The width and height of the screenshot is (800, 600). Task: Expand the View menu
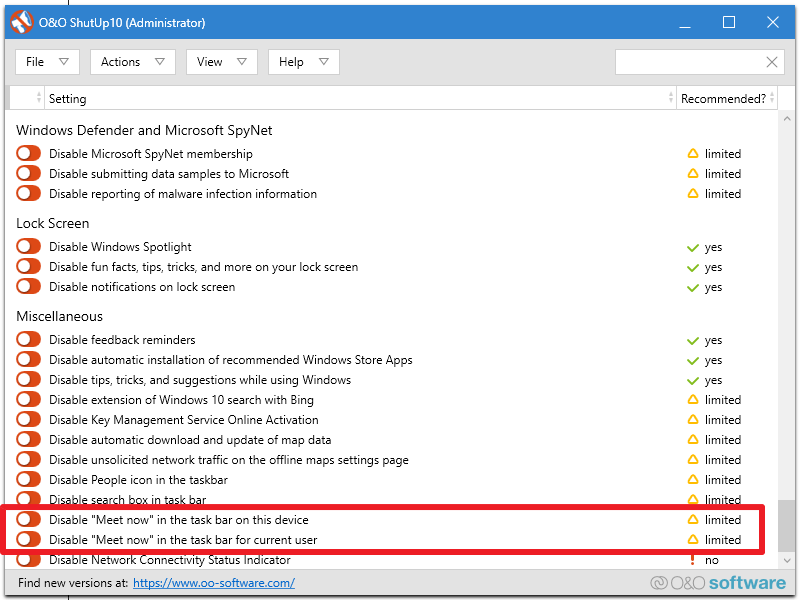[221, 62]
